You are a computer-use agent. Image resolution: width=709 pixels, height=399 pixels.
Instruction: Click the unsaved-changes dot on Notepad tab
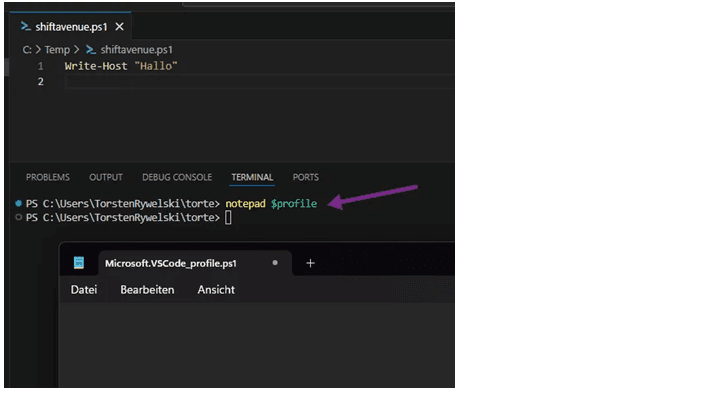tap(275, 263)
